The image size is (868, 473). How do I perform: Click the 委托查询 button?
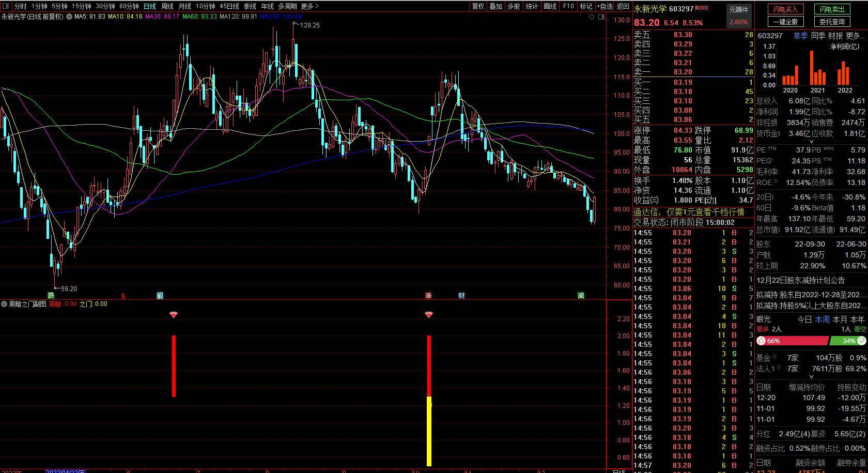[832, 22]
